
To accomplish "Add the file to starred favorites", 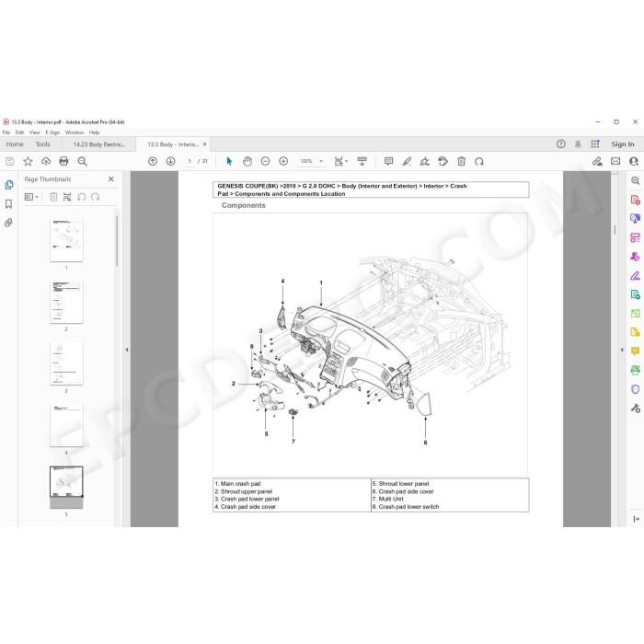I will 28,161.
